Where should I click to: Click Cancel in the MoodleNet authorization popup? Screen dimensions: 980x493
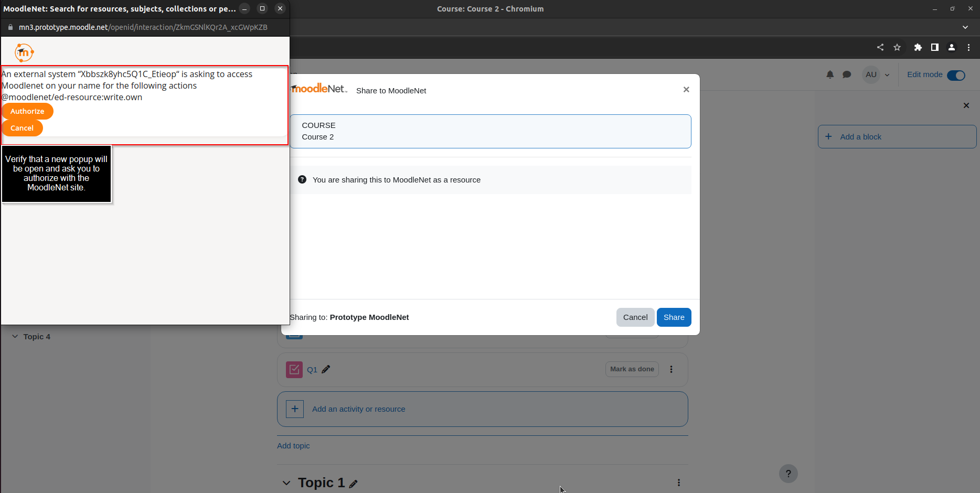(x=22, y=128)
